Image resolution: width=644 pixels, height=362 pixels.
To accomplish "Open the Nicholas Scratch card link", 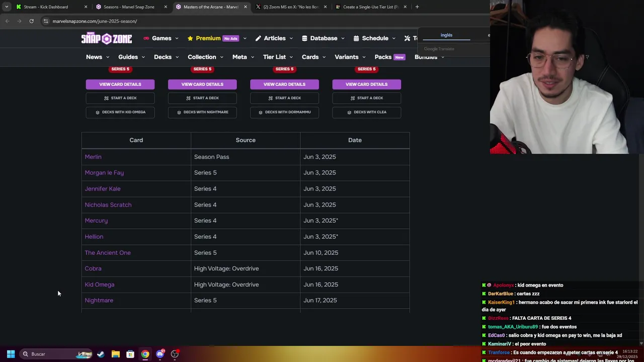I will pos(108,205).
